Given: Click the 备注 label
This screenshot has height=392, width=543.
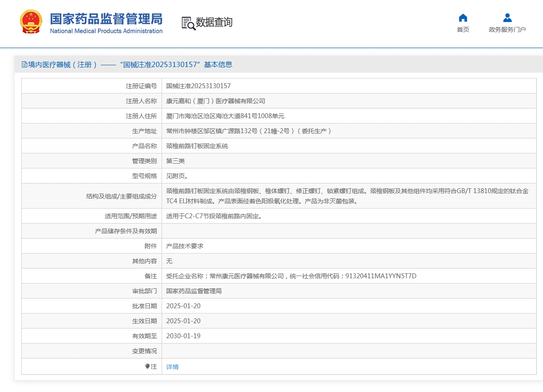Looking at the screenshot, I should click(x=151, y=276).
